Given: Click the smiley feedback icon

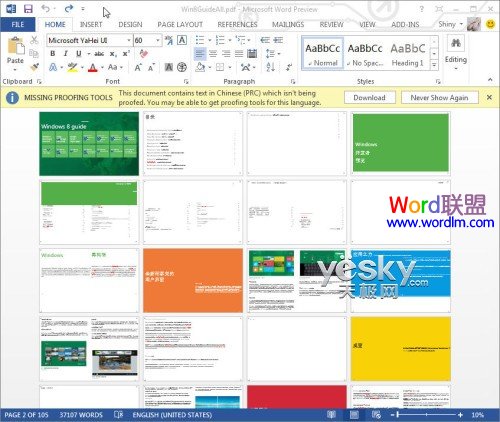Looking at the screenshot, I should tap(490, 24).
